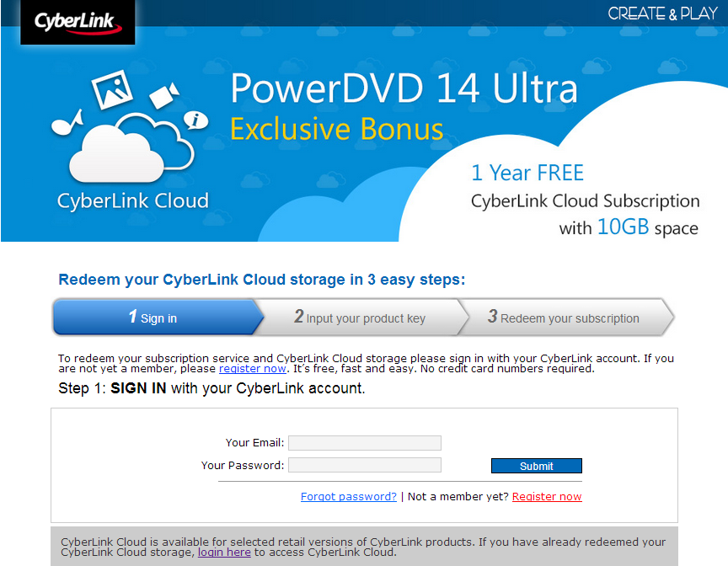Image resolution: width=728 pixels, height=566 pixels.
Task: Follow the "login here" link in the footer note
Action: point(224,552)
